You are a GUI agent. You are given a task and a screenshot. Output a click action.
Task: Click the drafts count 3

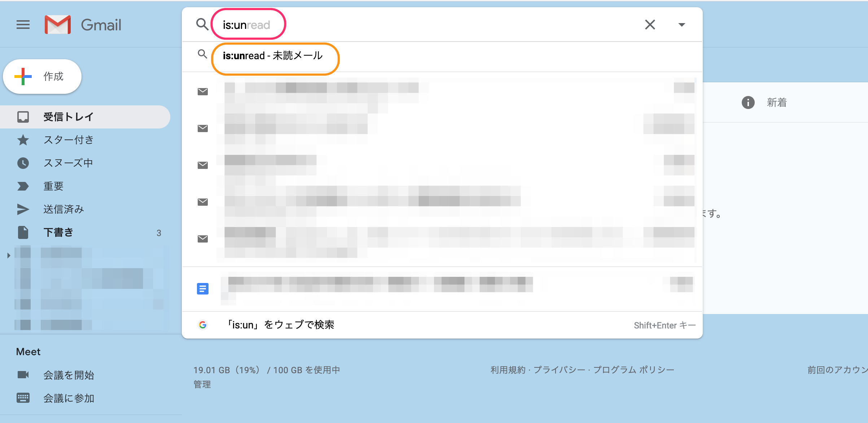click(159, 233)
